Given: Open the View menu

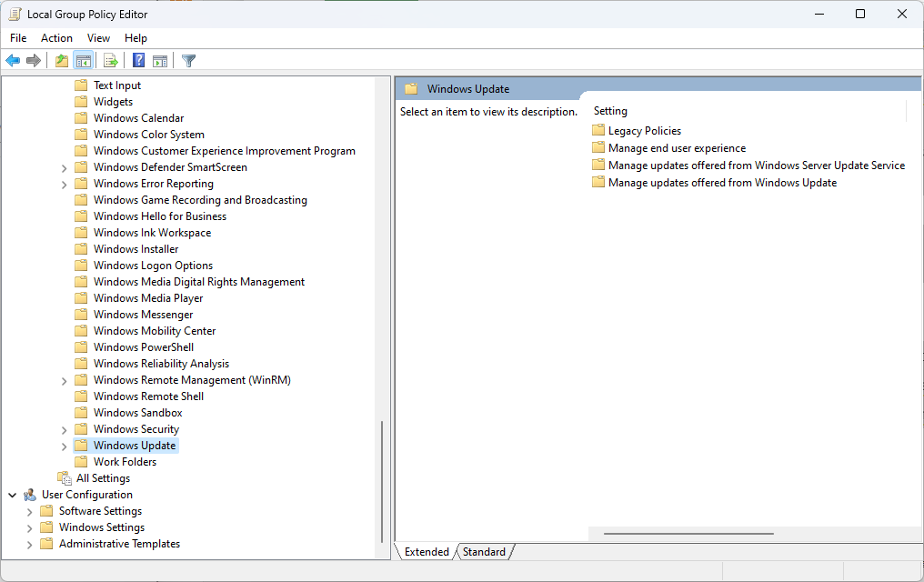Looking at the screenshot, I should click(x=98, y=38).
